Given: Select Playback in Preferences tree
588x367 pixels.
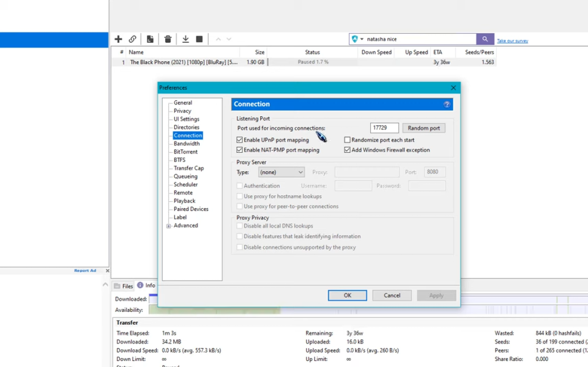Looking at the screenshot, I should click(x=184, y=201).
